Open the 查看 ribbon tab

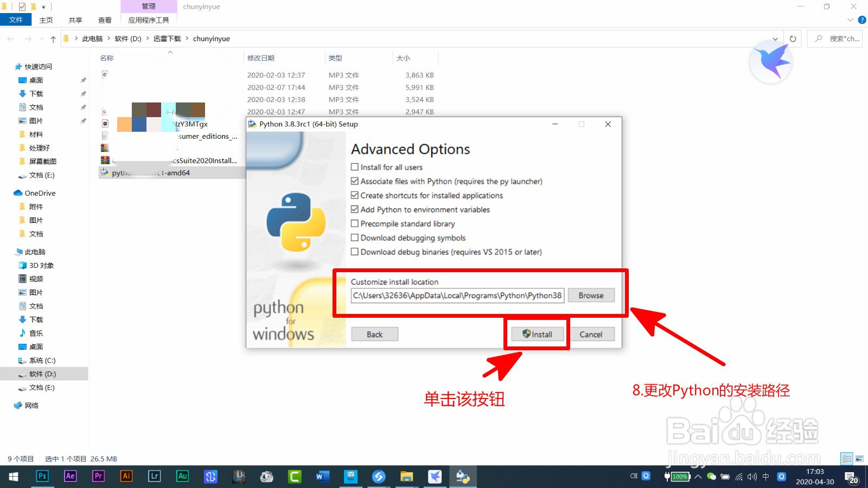pos(105,20)
